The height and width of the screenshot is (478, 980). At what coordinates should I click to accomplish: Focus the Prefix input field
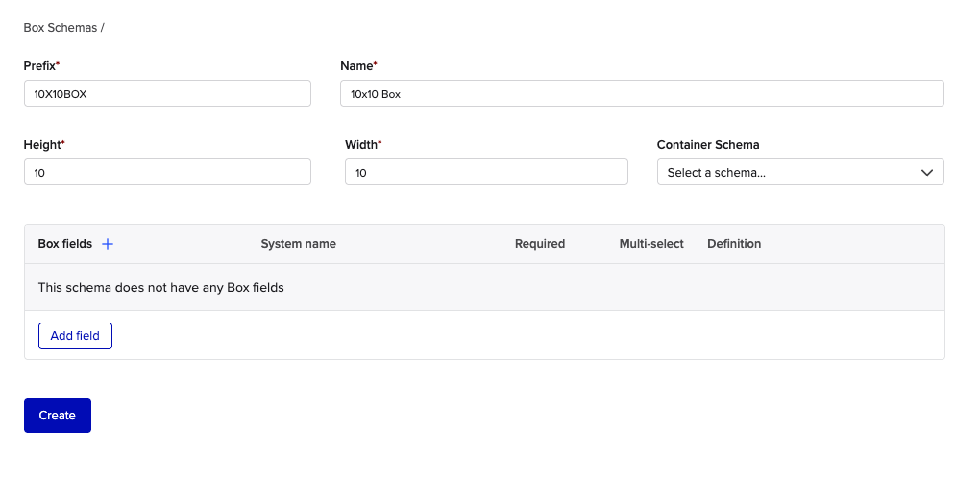click(x=167, y=93)
